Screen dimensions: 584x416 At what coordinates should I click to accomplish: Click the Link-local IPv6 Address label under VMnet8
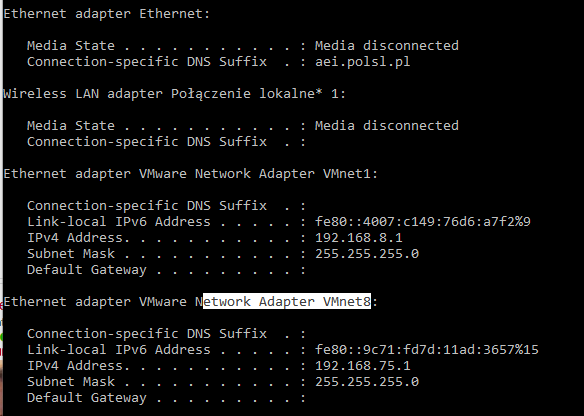119,349
